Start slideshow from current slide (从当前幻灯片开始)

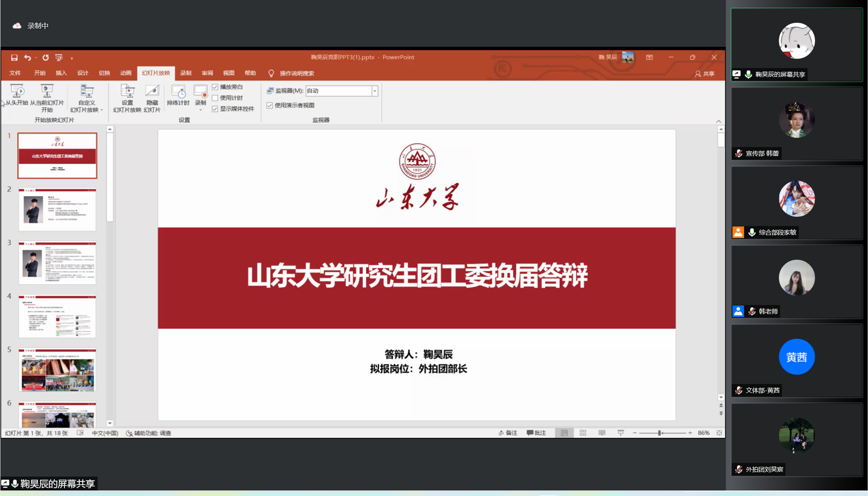click(47, 98)
